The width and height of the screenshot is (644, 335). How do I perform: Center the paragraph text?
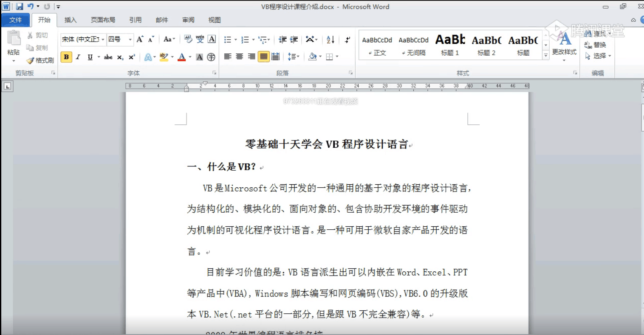click(240, 56)
